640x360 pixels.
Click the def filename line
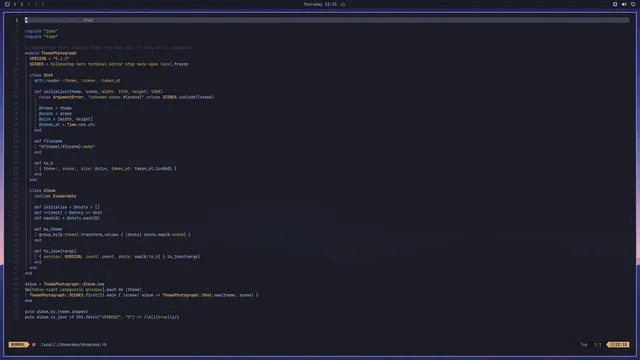48,141
